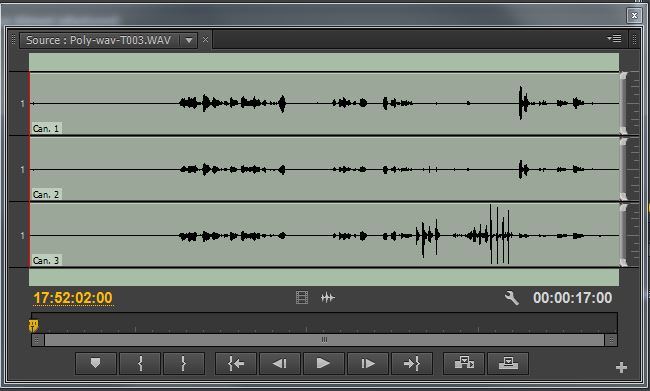Viewport: 650px width, 391px height.
Task: Click the 17:52:02:00 playhead timecode
Action: point(73,298)
